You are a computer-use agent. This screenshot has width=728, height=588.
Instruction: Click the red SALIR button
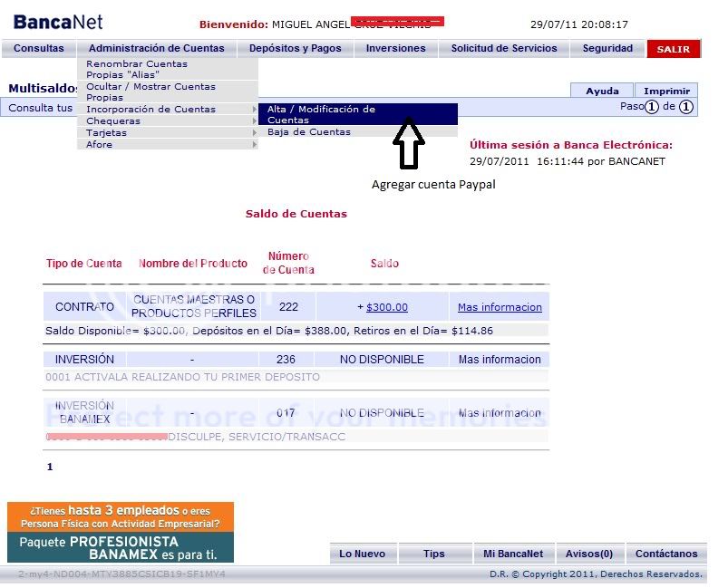(x=673, y=48)
